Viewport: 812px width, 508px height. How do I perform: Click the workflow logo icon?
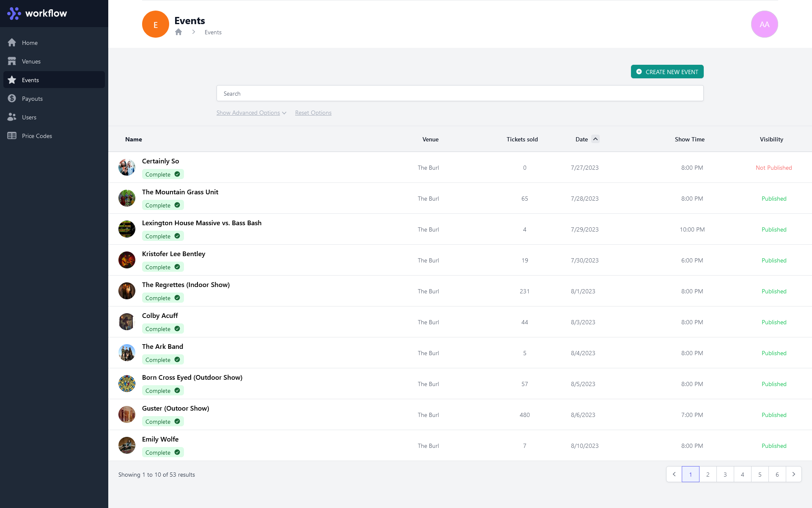coord(14,13)
